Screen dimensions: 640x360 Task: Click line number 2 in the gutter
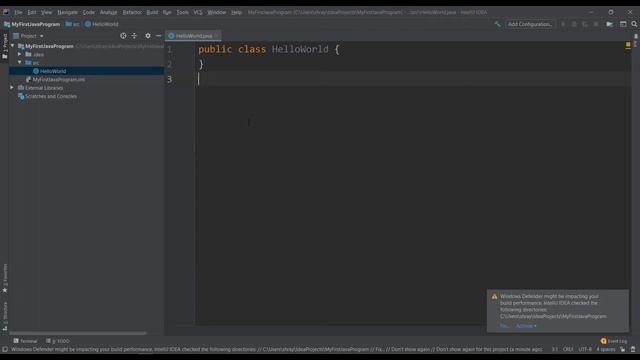tap(169, 64)
